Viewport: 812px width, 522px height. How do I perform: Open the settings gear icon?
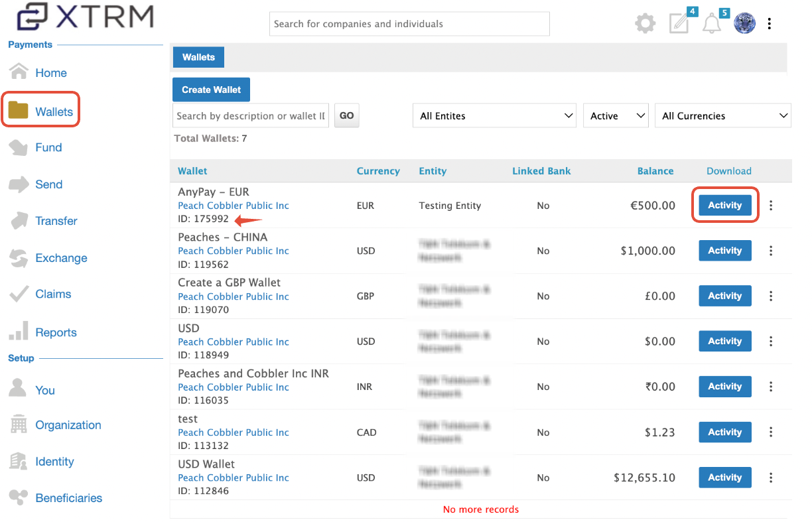click(645, 25)
